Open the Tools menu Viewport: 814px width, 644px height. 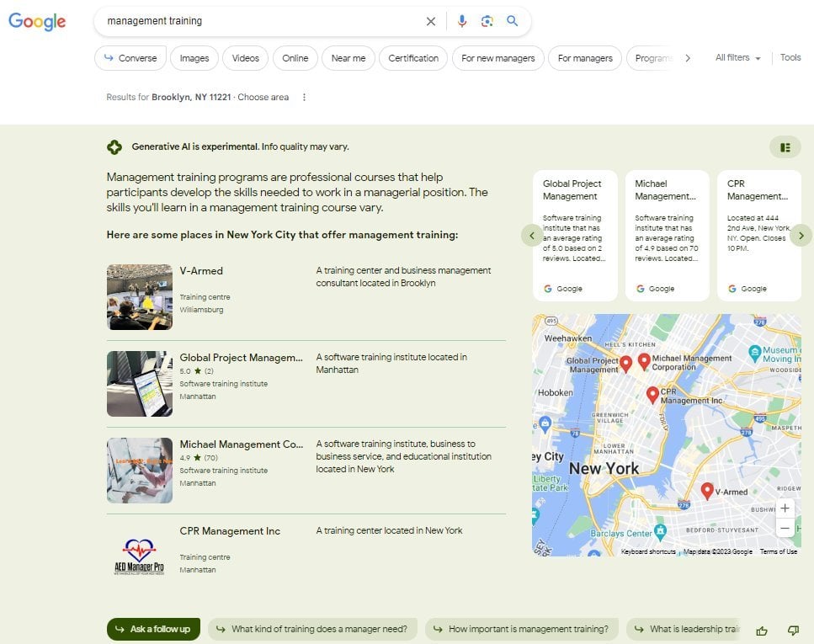pyautogui.click(x=790, y=57)
